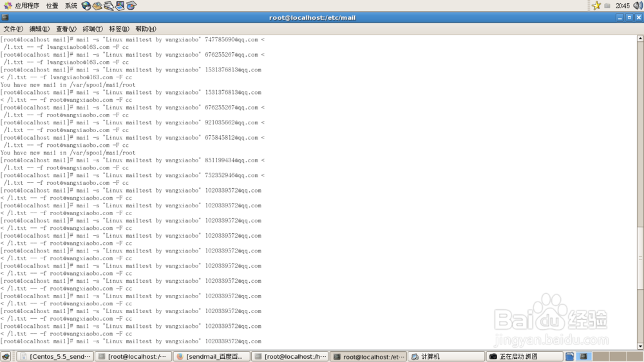Screen dimensions: 644x362
Task: Open the 应用程序 applications menu
Action: (x=21, y=6)
